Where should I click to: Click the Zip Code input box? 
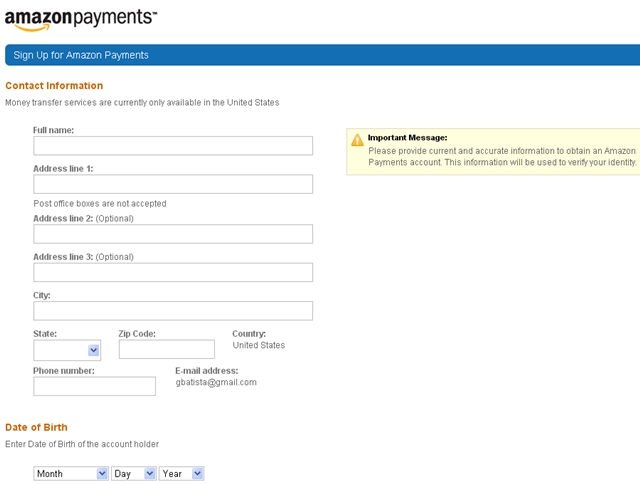[167, 349]
